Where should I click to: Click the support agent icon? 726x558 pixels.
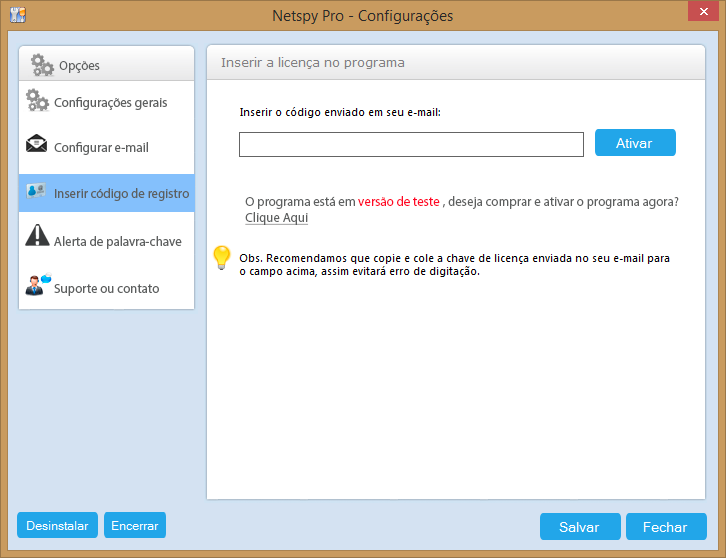38,284
